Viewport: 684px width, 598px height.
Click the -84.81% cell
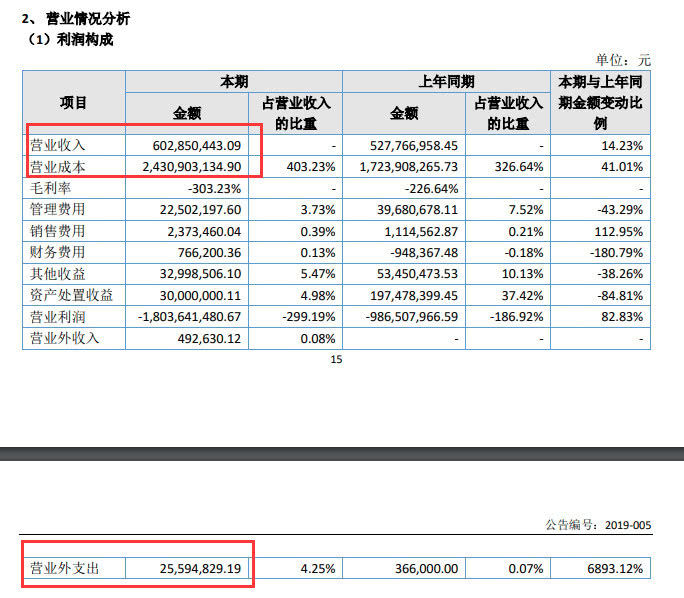tap(620, 295)
